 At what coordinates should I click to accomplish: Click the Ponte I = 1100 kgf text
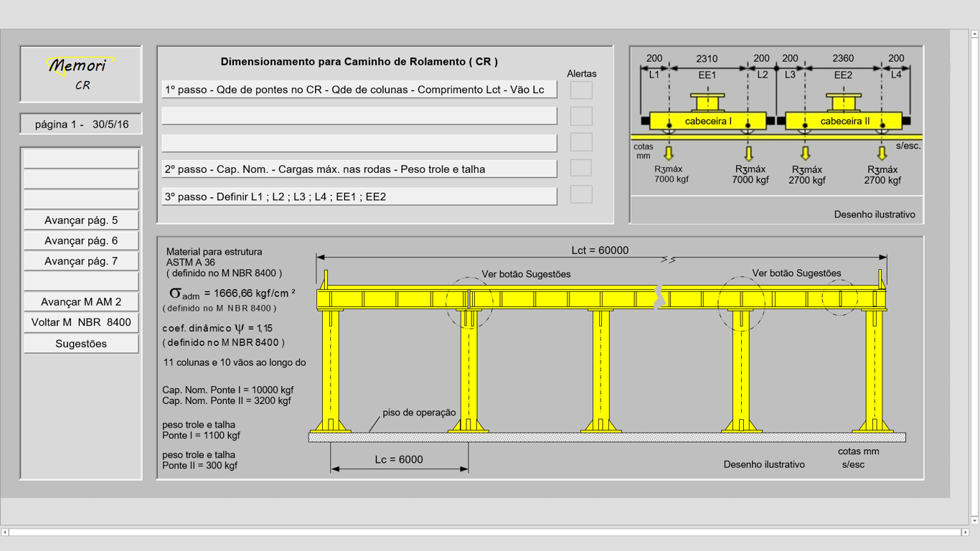coord(201,435)
